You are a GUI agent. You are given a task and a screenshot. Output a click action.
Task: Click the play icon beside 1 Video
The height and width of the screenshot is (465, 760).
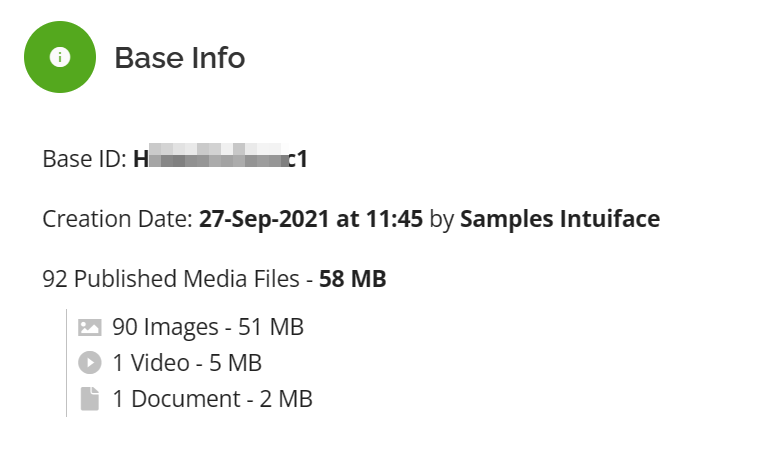tap(90, 363)
